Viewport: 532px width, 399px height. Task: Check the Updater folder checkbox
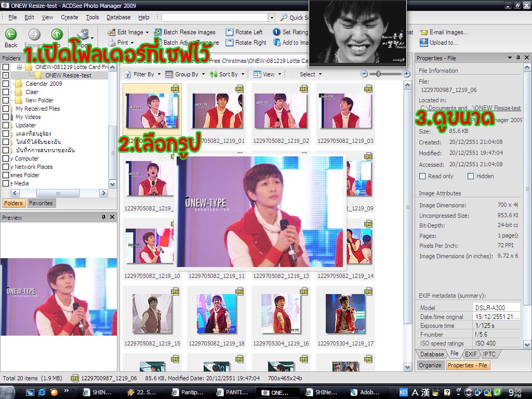pos(6,125)
